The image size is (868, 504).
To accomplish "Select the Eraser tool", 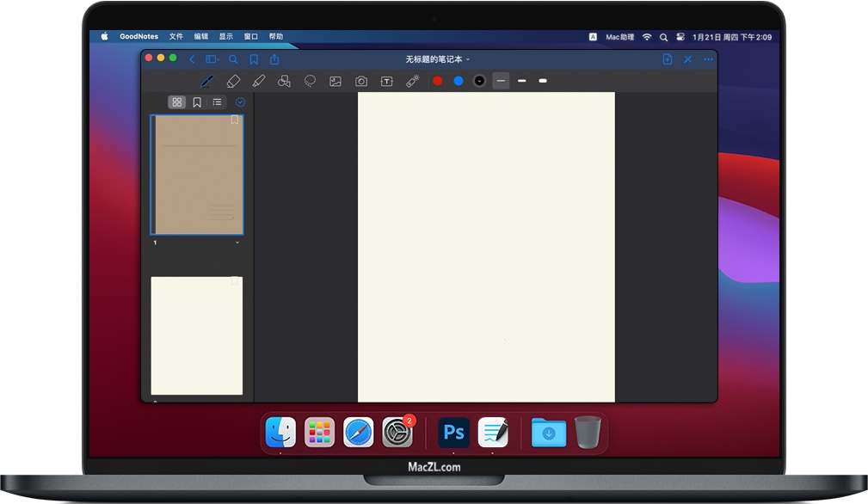I will click(x=233, y=81).
